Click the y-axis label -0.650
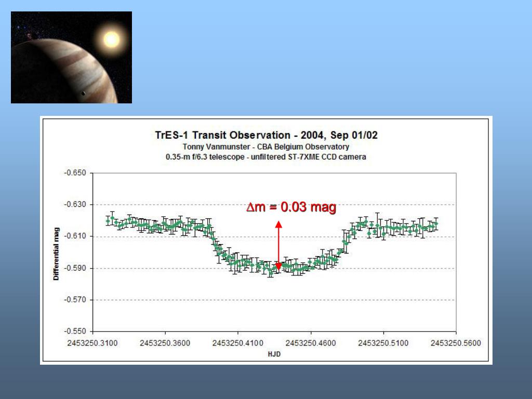 tap(75, 173)
